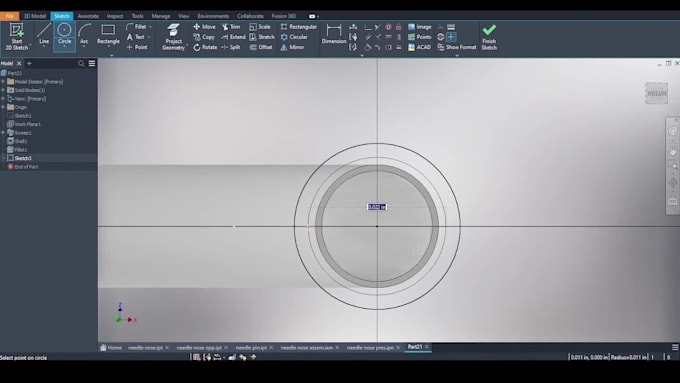
Task: Expand the Origin folder
Action: coord(3,107)
